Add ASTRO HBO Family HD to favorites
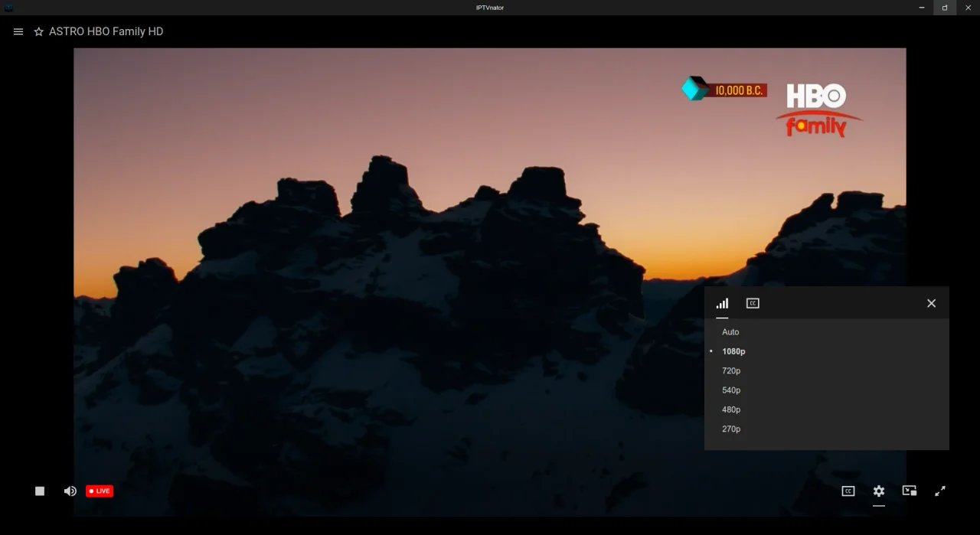Screen dimensions: 980x535 (x=38, y=32)
